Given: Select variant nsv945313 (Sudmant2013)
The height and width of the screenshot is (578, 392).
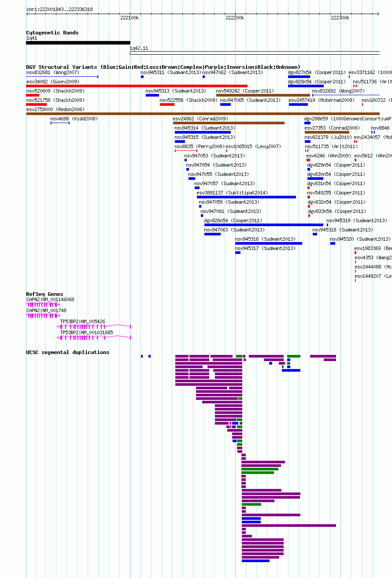Looking at the screenshot, I should click(176, 91).
